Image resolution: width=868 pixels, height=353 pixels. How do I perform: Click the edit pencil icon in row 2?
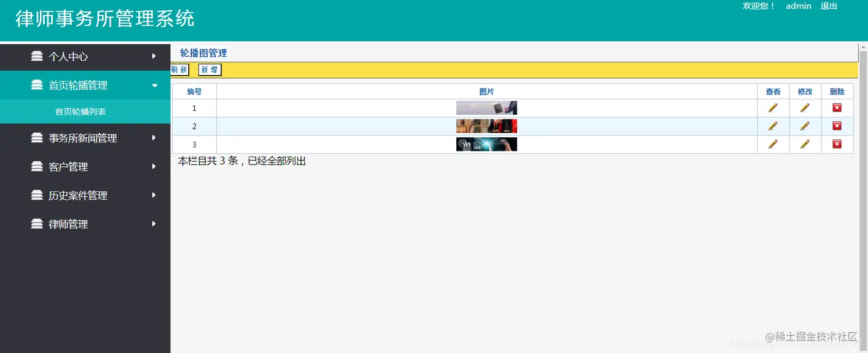pos(805,126)
